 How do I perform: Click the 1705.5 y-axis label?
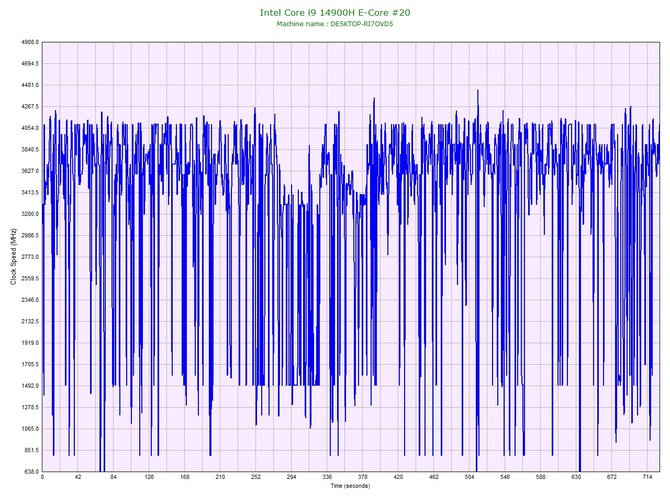pyautogui.click(x=30, y=365)
